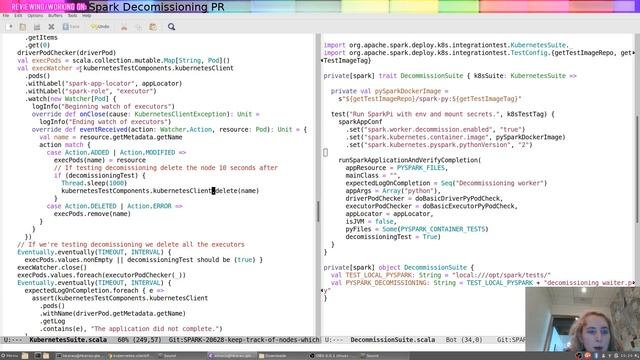The image size is (640, 360).
Task: Click 'case Action.DELETED | Action.ERROR' line
Action: [114, 206]
